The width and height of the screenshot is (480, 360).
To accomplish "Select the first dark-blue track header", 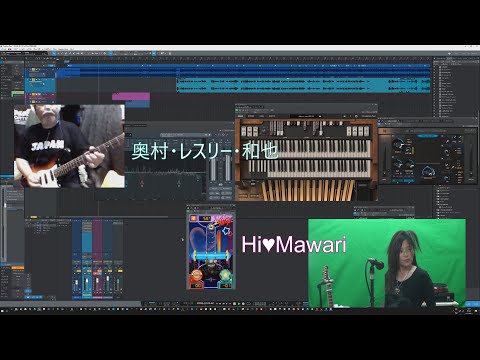I will [41, 72].
